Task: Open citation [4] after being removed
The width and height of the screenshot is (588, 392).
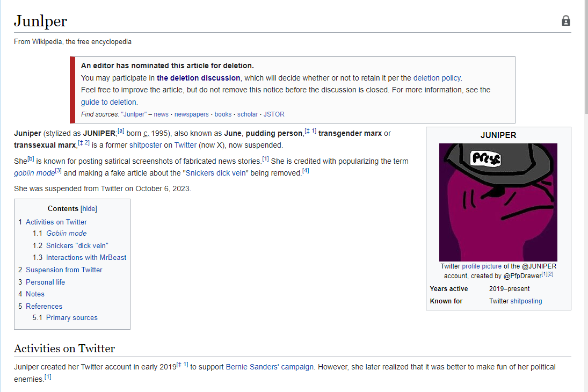Action: pos(306,170)
